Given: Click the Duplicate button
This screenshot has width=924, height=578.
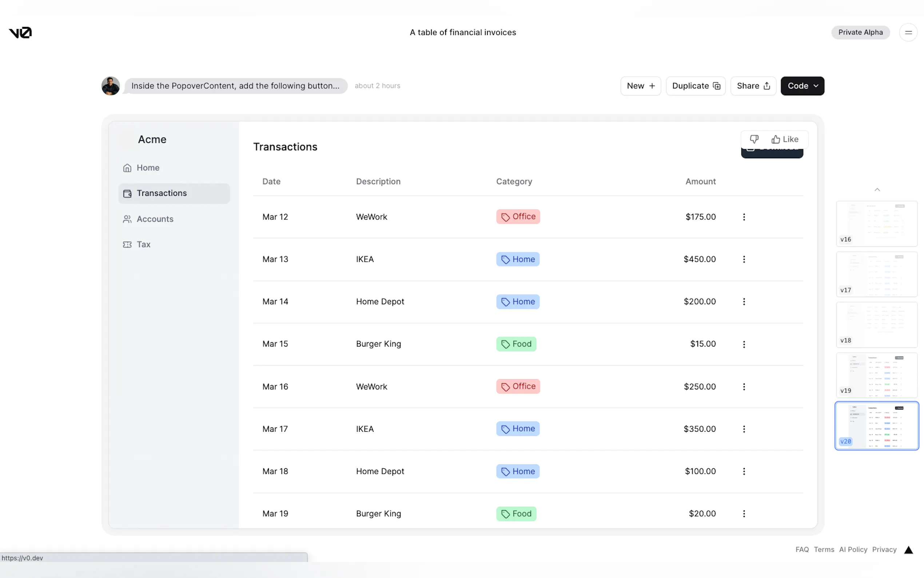Looking at the screenshot, I should pyautogui.click(x=696, y=86).
